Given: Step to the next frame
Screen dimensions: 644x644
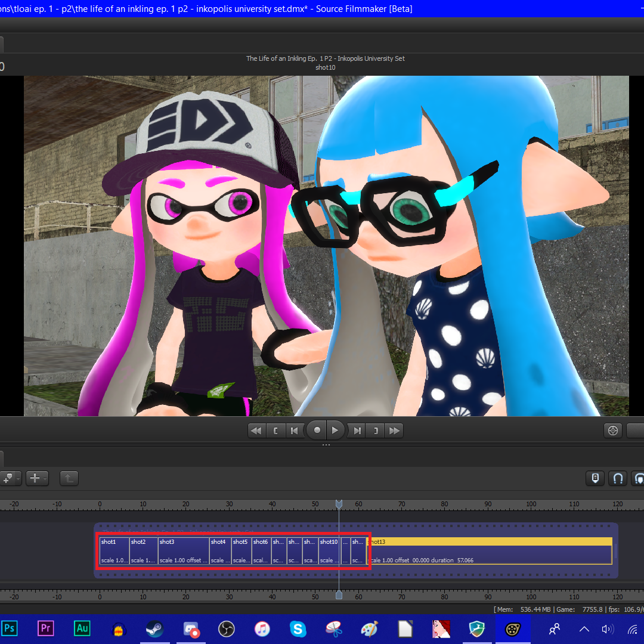Looking at the screenshot, I should click(x=357, y=430).
